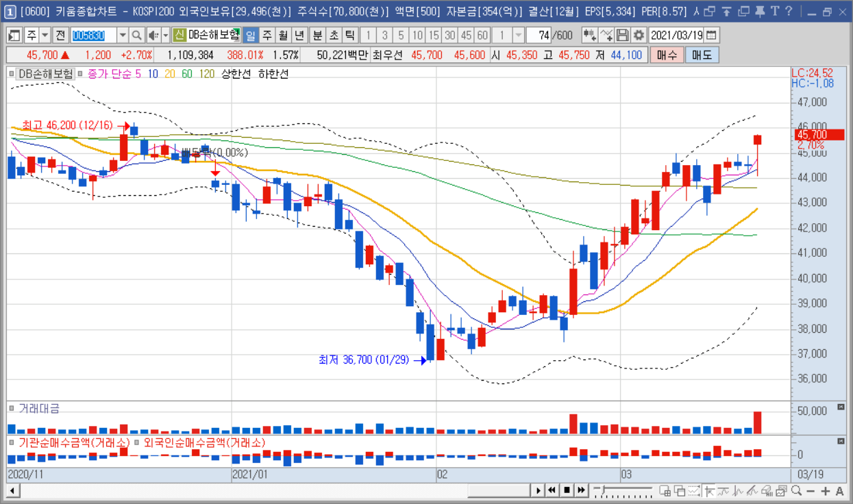Toggle the 종가 단순 moving average checkbox
The height and width of the screenshot is (504, 853).
click(80, 74)
